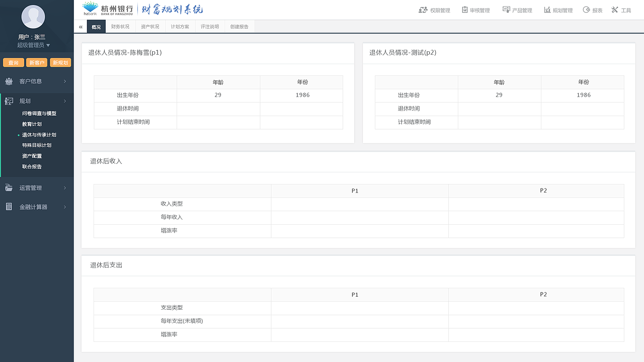Switch to the 资产状况 tab
Viewport: 644px width, 362px height.
tap(150, 27)
